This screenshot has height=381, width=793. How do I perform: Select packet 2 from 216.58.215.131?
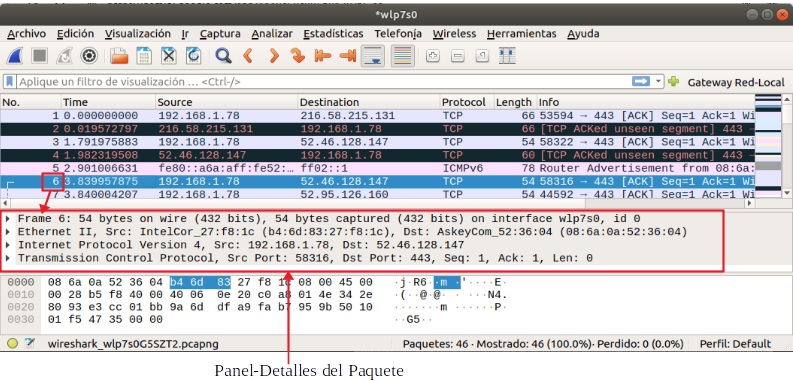tap(377, 129)
